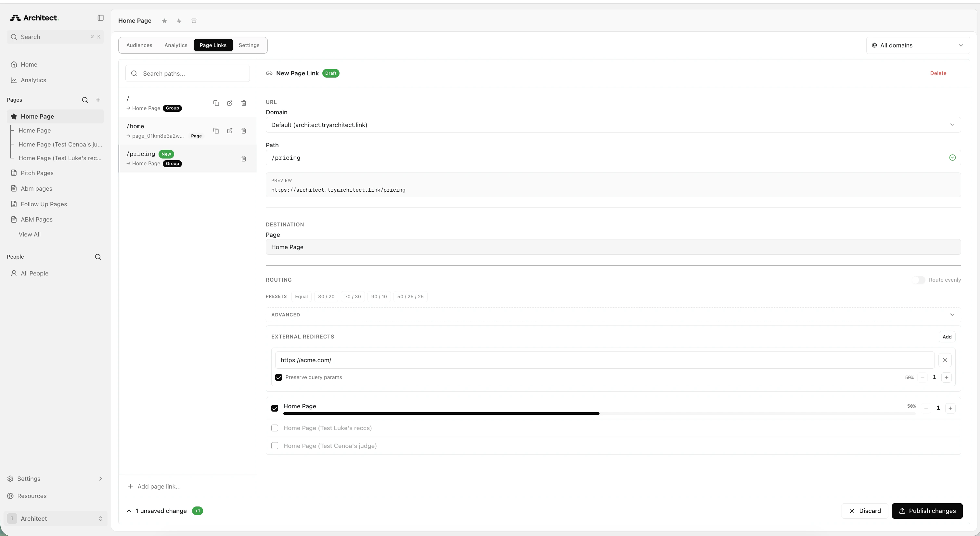This screenshot has width=980, height=536.
Task: Open /home in new tab via external link icon
Action: [230, 131]
